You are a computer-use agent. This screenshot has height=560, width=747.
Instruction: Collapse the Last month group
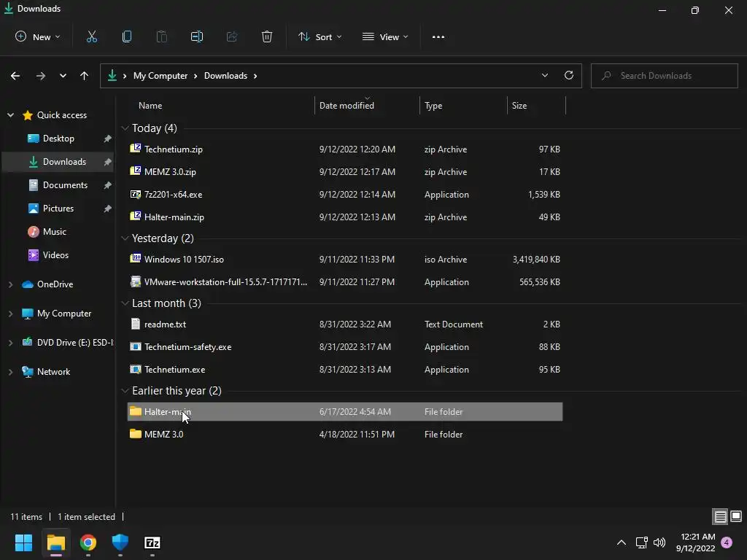pyautogui.click(x=125, y=303)
